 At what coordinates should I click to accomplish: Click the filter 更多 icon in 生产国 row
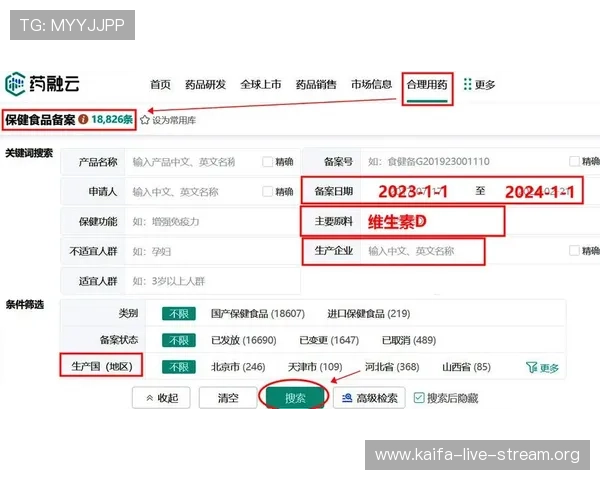(x=532, y=367)
